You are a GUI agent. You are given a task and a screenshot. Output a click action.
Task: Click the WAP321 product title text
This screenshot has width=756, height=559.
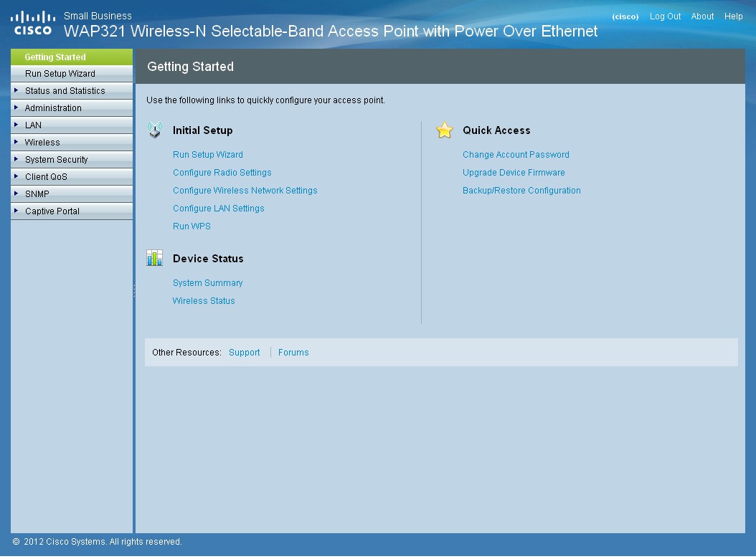[x=331, y=32]
